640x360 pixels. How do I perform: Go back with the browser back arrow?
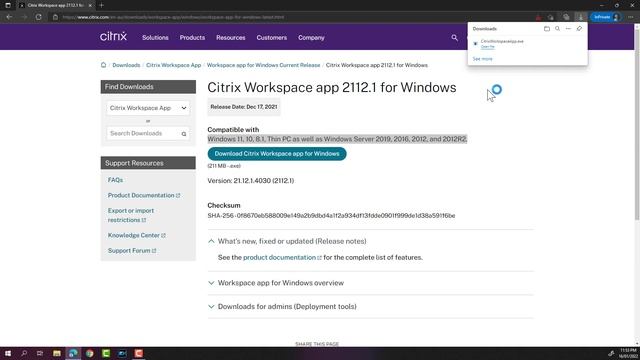click(x=9, y=17)
